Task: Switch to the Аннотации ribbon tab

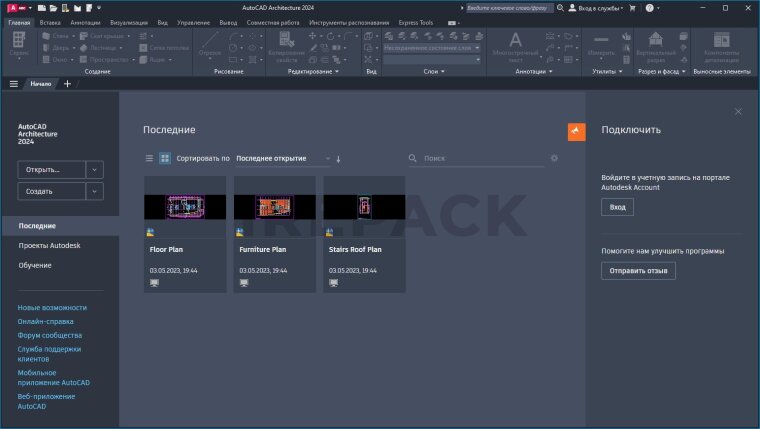Action: [x=86, y=21]
